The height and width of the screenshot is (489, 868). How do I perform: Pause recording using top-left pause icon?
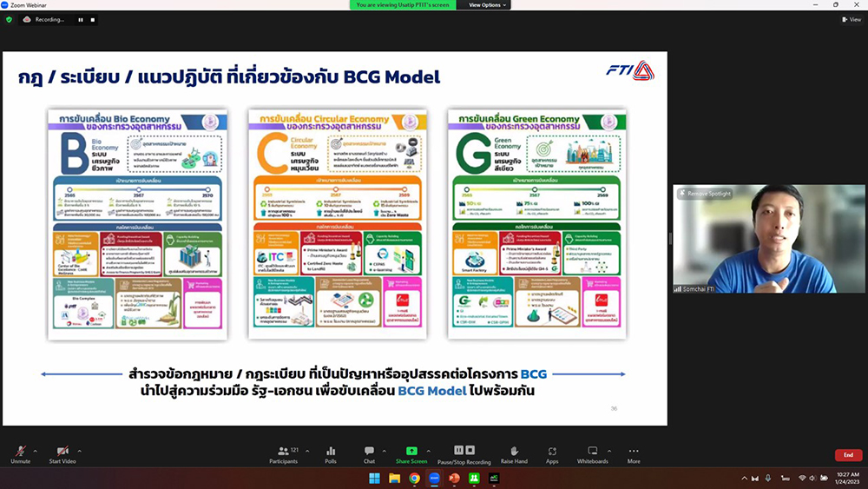80,19
